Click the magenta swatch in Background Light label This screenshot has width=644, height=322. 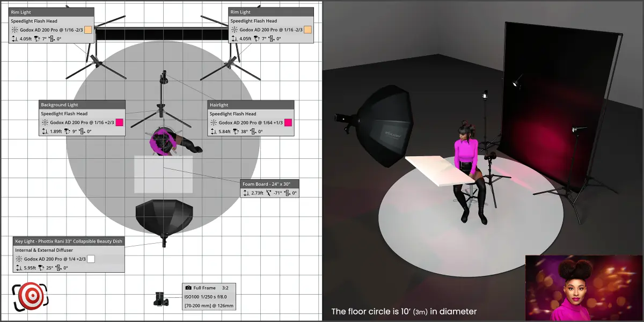(119, 123)
